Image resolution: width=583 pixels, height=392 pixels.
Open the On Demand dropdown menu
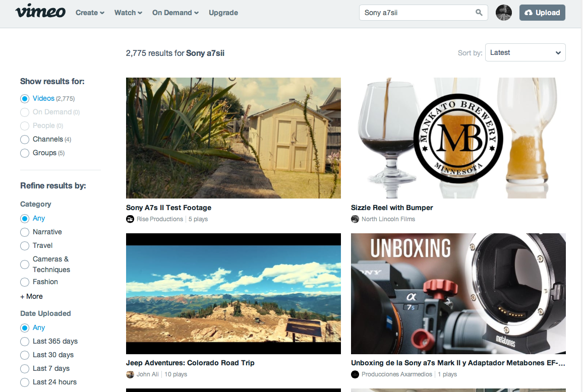176,13
